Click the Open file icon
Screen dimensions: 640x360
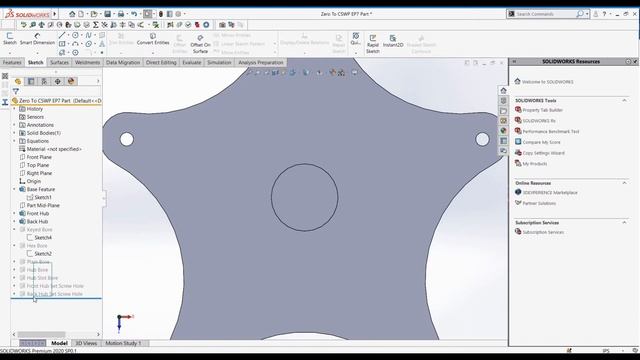point(94,14)
